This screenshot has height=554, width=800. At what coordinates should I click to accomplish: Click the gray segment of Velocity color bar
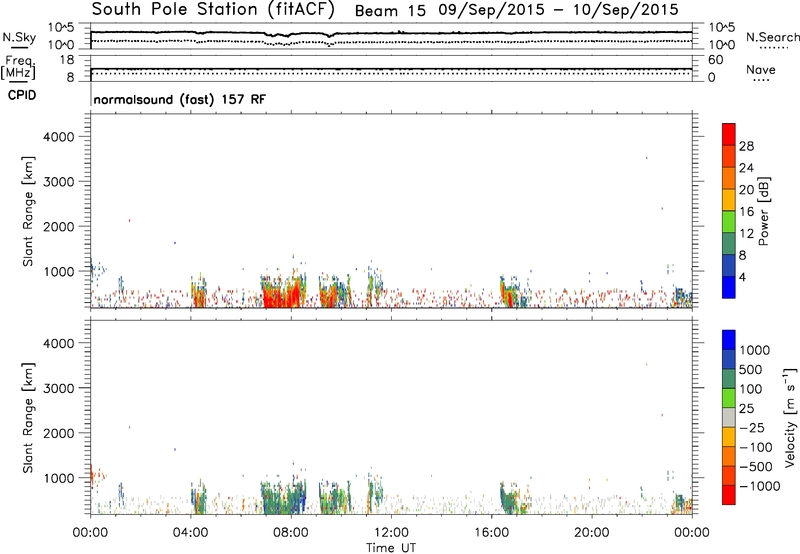pos(729,418)
